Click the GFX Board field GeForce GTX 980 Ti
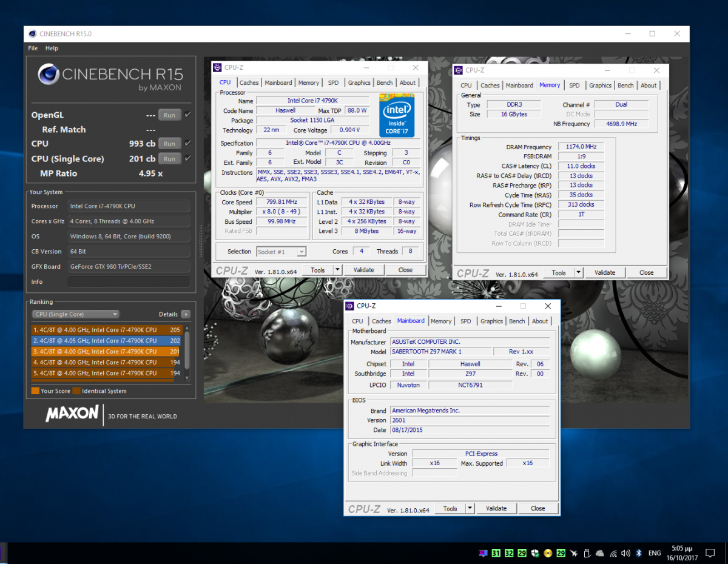728x564 pixels. (128, 267)
